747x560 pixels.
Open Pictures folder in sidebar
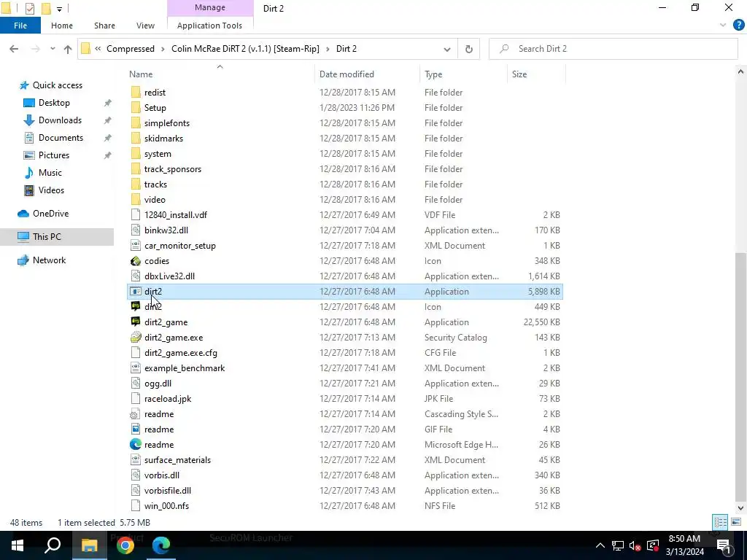click(54, 155)
